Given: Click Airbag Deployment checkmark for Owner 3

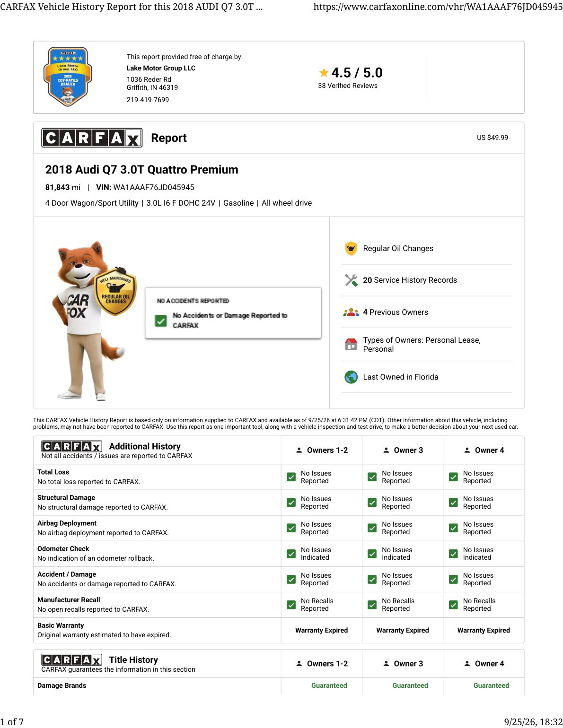Looking at the screenshot, I should pos(372,528).
